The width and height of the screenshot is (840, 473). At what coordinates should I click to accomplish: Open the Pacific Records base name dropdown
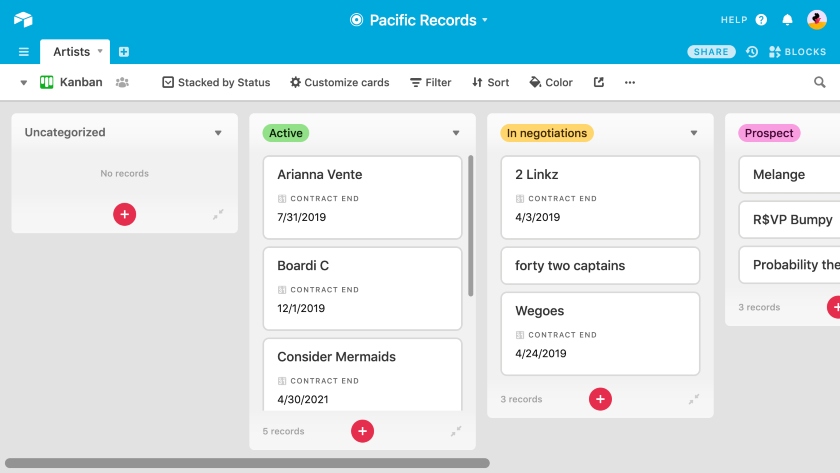[419, 20]
